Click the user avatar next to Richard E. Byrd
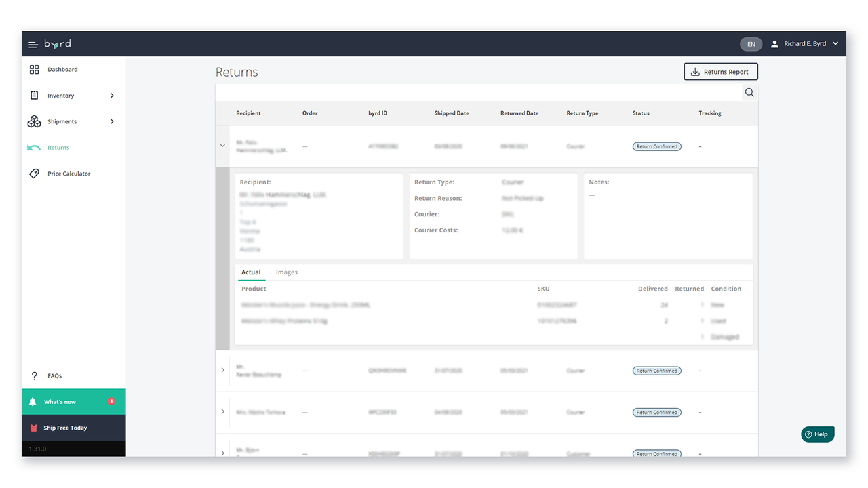Viewport: 868px width, 488px height. click(x=774, y=43)
